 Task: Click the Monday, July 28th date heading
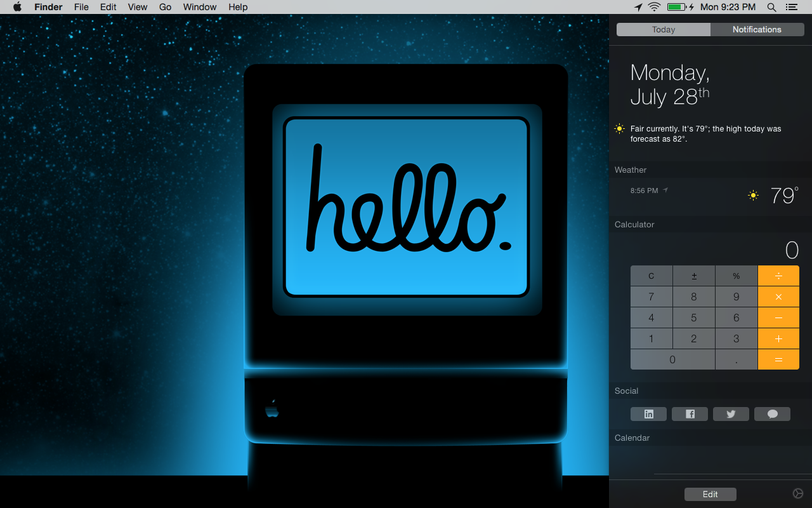[670, 84]
